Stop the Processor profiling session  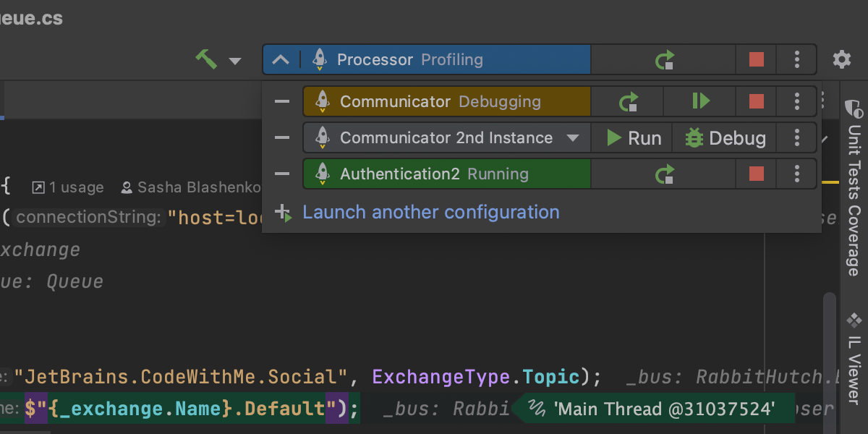pos(757,59)
